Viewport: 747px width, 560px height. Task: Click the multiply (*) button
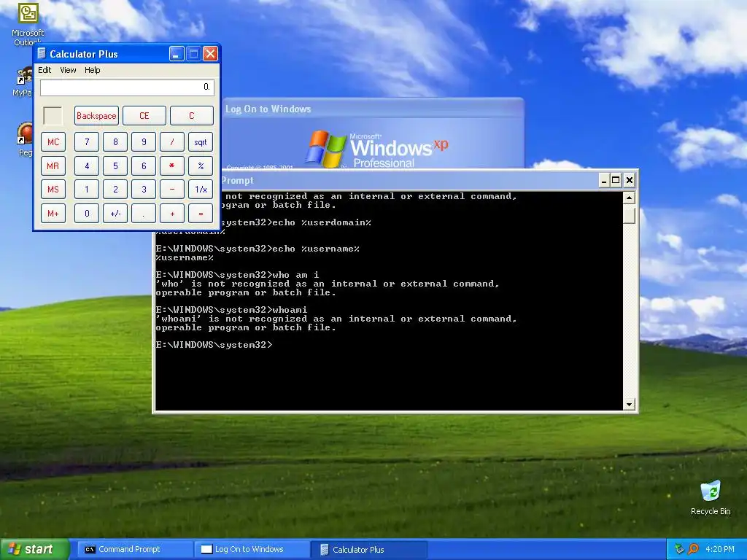[172, 166]
